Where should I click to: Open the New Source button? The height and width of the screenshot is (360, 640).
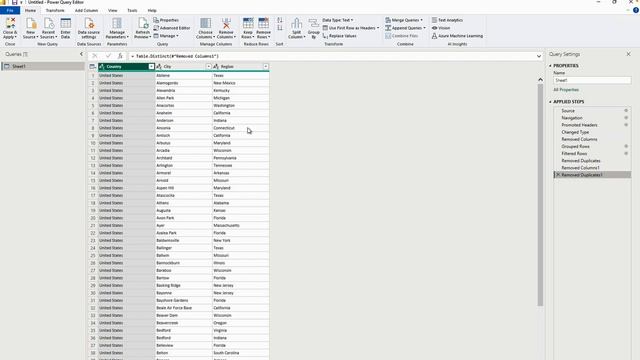tap(31, 29)
